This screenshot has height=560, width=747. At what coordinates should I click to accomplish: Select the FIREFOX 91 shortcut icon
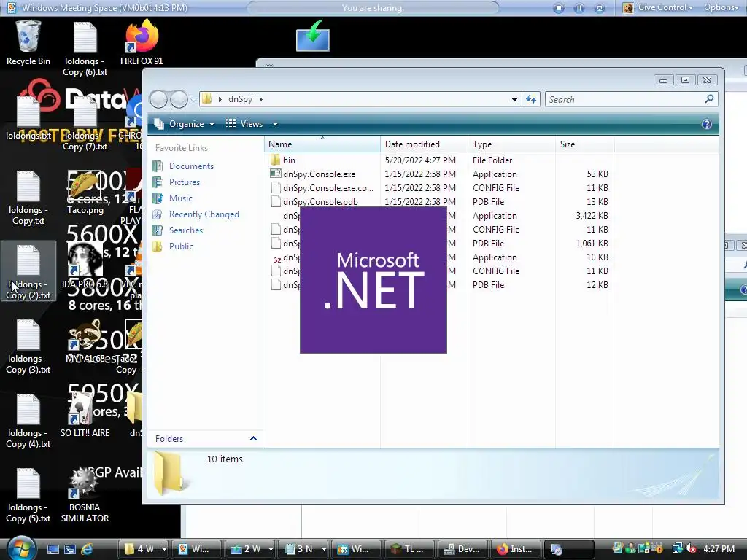[142, 43]
